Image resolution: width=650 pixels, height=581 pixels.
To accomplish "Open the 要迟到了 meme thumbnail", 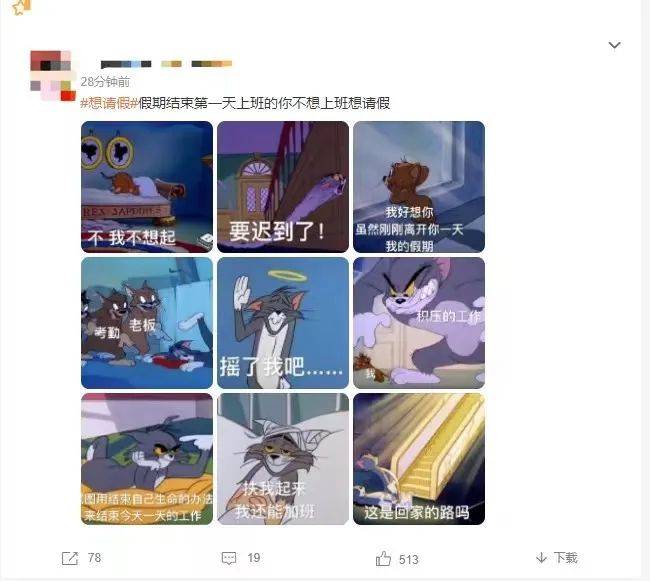I will [283, 187].
